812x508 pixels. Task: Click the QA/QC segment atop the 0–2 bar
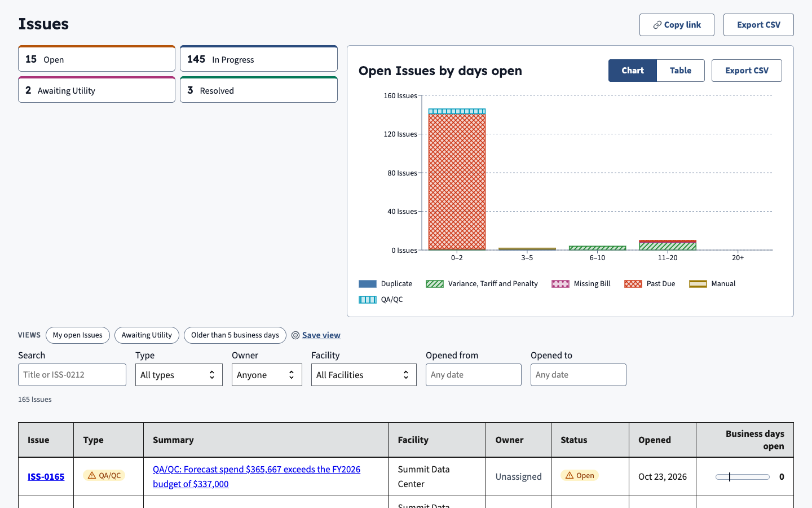pyautogui.click(x=457, y=111)
